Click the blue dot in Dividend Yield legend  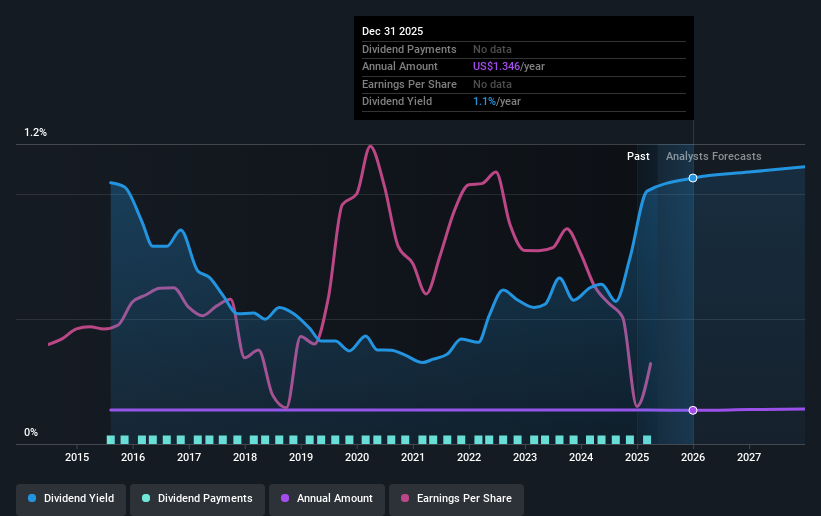point(32,498)
